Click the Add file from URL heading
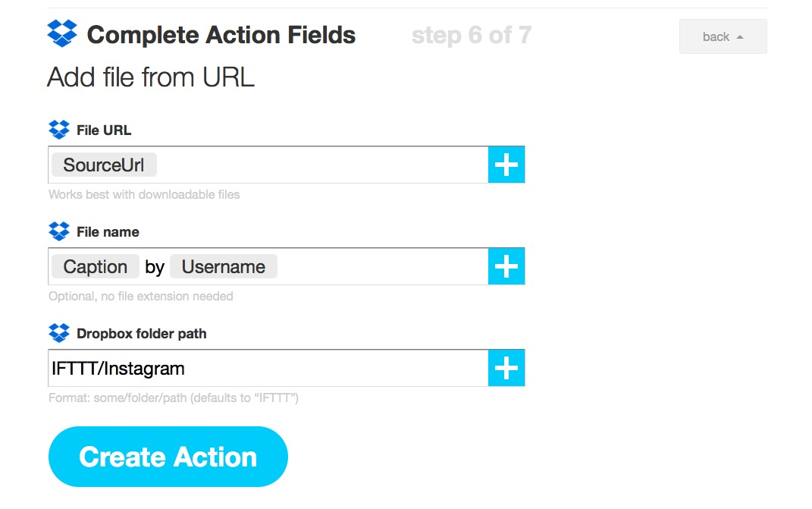The image size is (812, 509). pyautogui.click(x=151, y=77)
